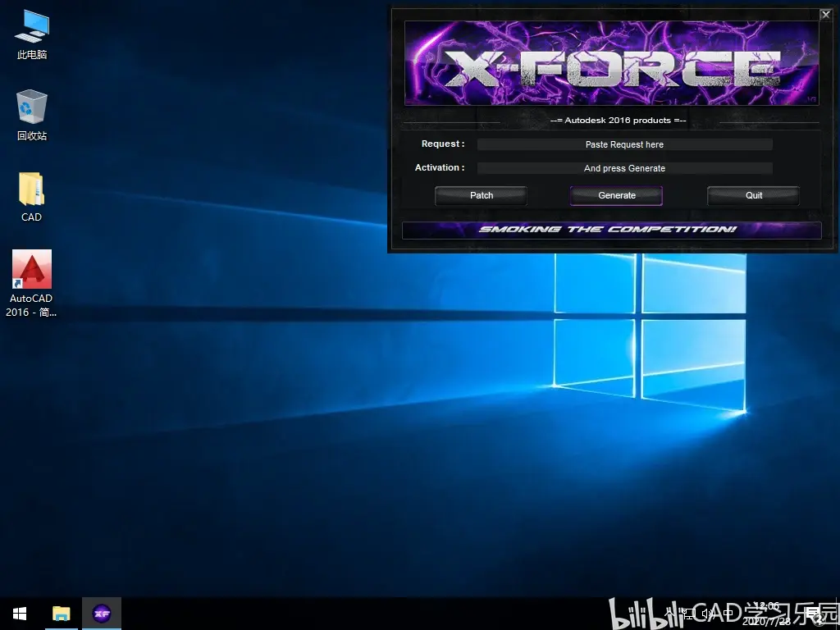Open File Explorer from the taskbar

61,614
